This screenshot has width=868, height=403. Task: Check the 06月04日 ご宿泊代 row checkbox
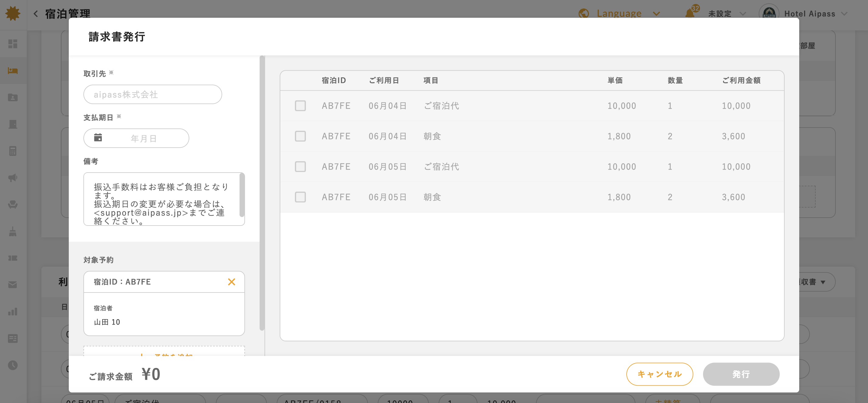(300, 106)
